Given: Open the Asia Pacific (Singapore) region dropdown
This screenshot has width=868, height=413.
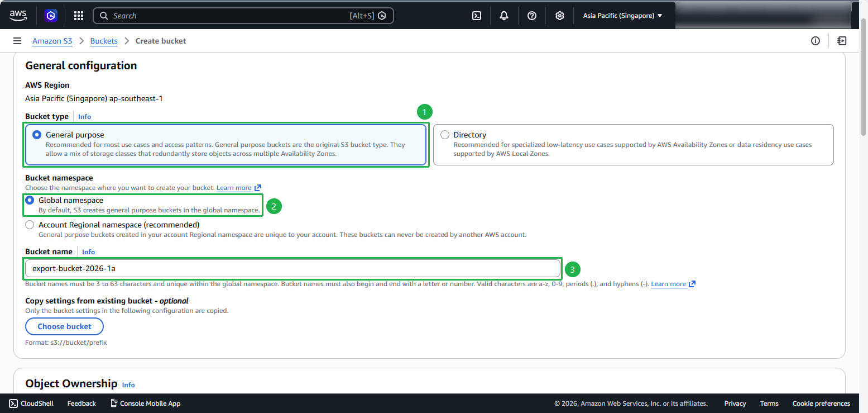Looking at the screenshot, I should tap(622, 16).
